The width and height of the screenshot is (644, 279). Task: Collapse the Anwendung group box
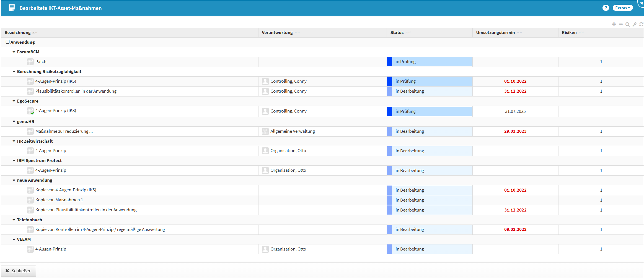[x=7, y=42]
